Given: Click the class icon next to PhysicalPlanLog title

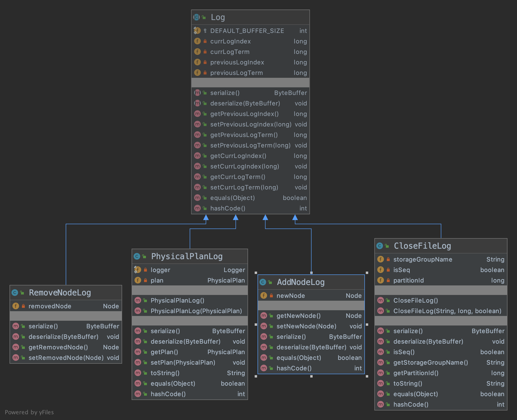Looking at the screenshot, I should [137, 256].
